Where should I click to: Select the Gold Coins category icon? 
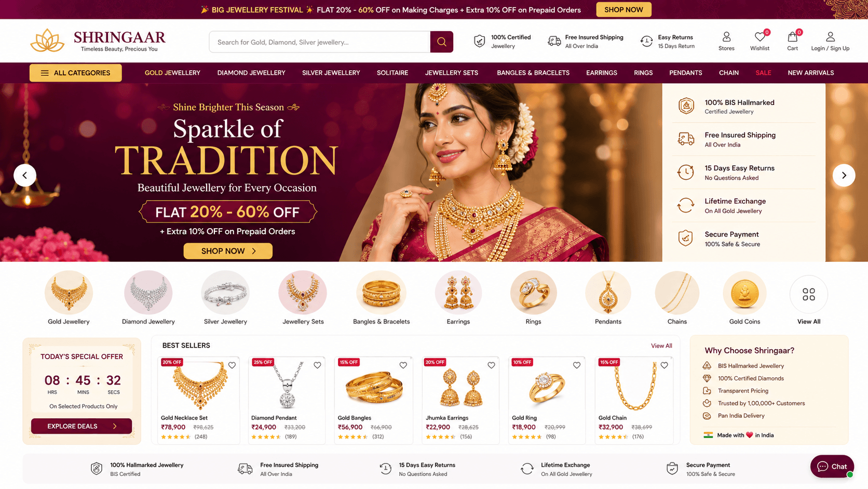coord(744,293)
